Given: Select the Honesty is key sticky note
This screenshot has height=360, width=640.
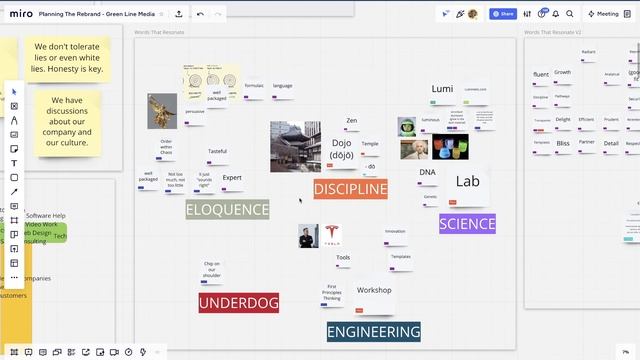Looking at the screenshot, I should point(67,58).
